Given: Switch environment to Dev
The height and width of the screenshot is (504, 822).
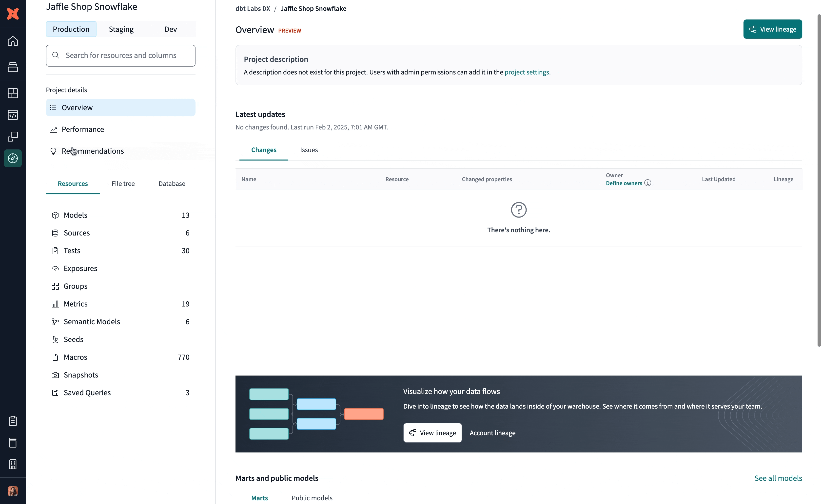Looking at the screenshot, I should click(x=170, y=29).
